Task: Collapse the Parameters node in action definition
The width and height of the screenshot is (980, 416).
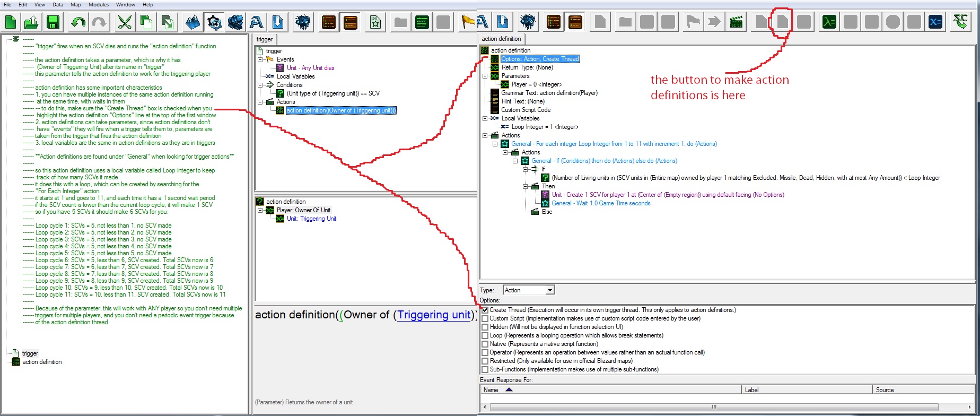Action: 485,76
